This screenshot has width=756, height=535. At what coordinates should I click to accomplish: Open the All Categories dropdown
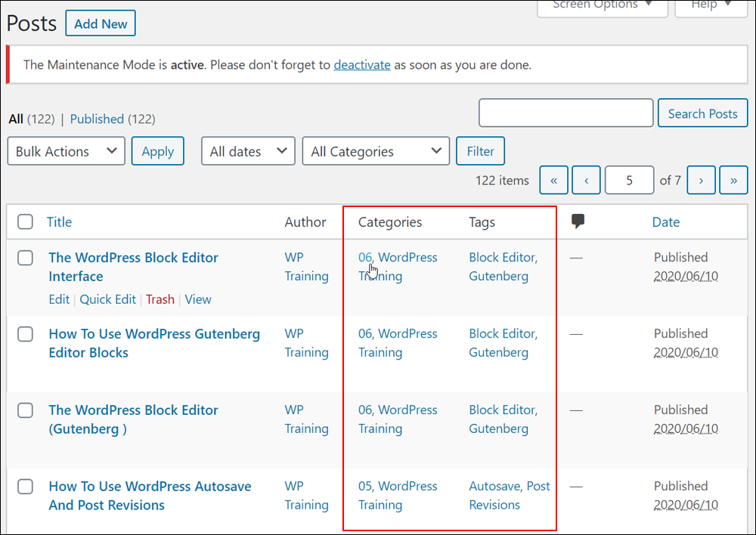pyautogui.click(x=376, y=151)
